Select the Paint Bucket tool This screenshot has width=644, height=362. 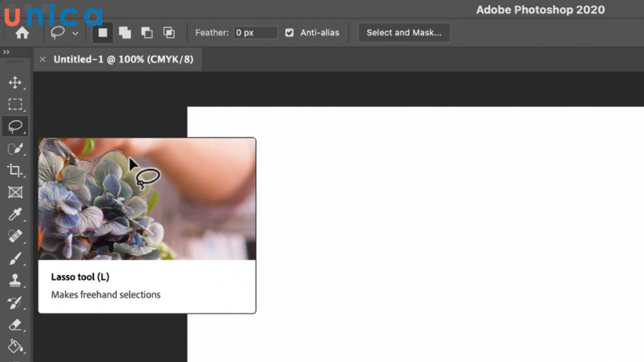tap(15, 347)
